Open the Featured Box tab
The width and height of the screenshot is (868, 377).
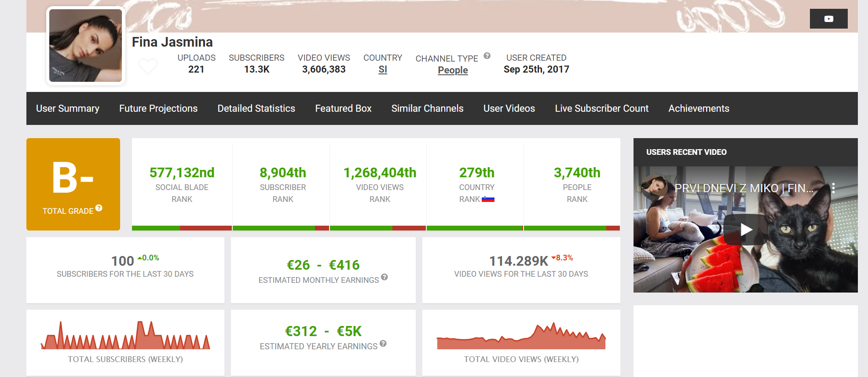point(343,108)
